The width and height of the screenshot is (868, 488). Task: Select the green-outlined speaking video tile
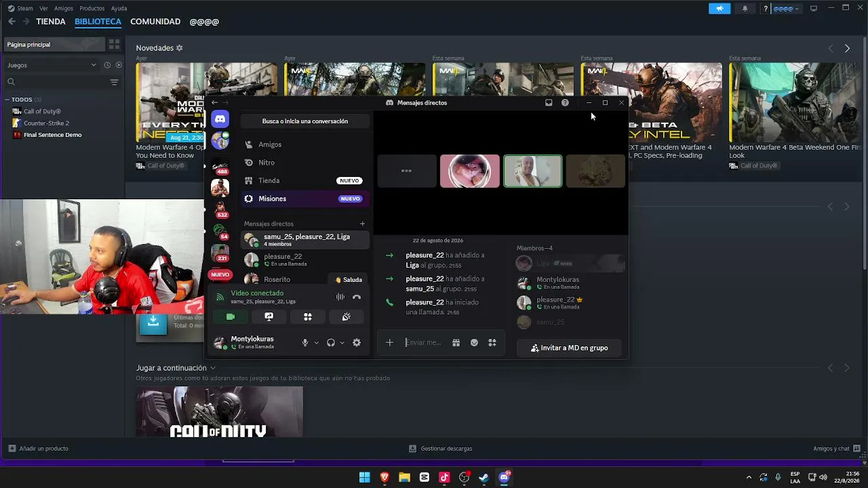click(x=533, y=171)
